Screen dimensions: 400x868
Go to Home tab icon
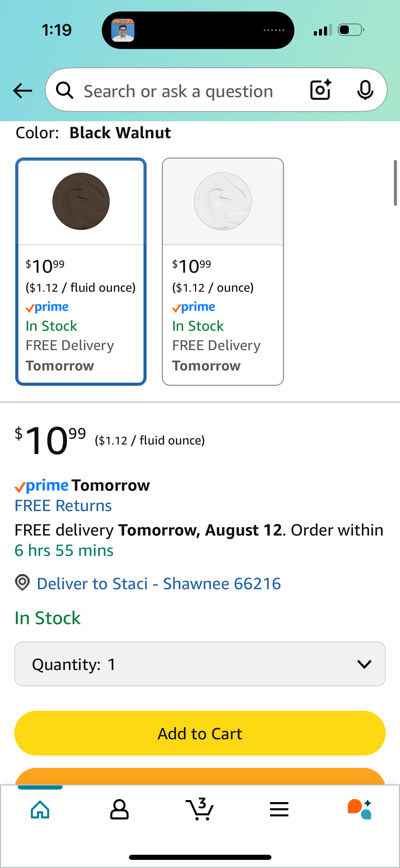[x=40, y=810]
